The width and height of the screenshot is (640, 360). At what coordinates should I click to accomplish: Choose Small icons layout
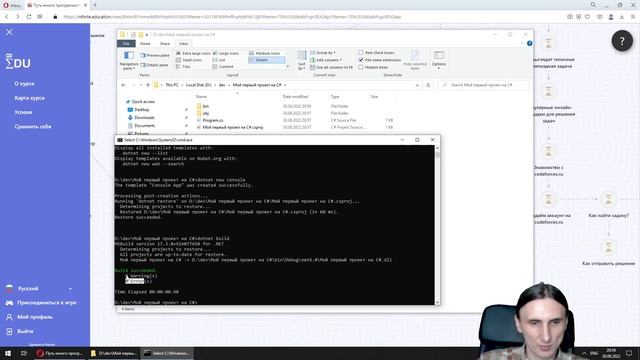189,60
